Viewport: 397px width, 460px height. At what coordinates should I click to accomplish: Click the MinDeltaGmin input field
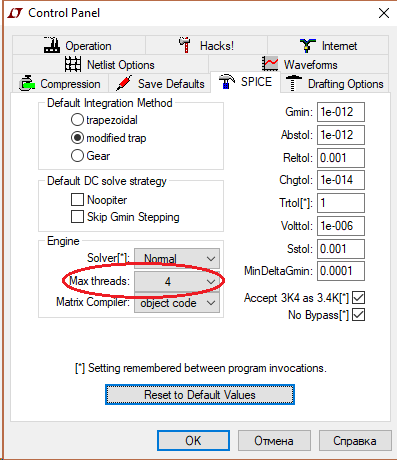[341, 271]
